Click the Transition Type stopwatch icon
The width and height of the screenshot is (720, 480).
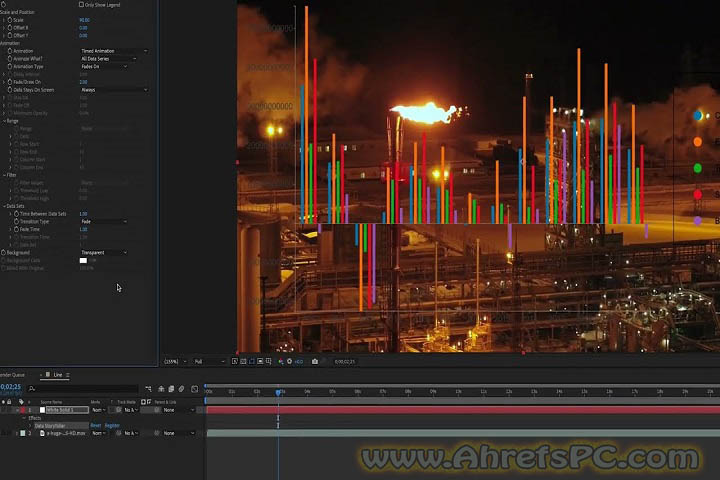tap(16, 221)
